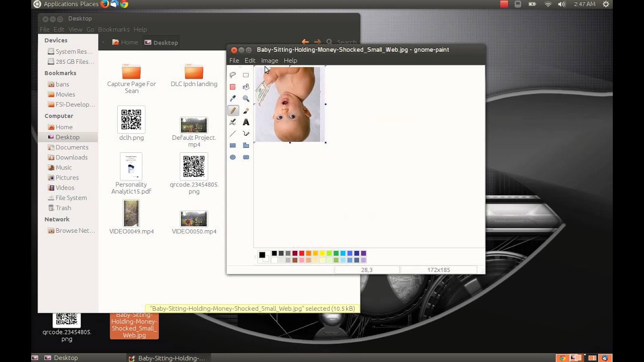This screenshot has height=362, width=644.
Task: Click the foreground black color box
Action: 262,255
